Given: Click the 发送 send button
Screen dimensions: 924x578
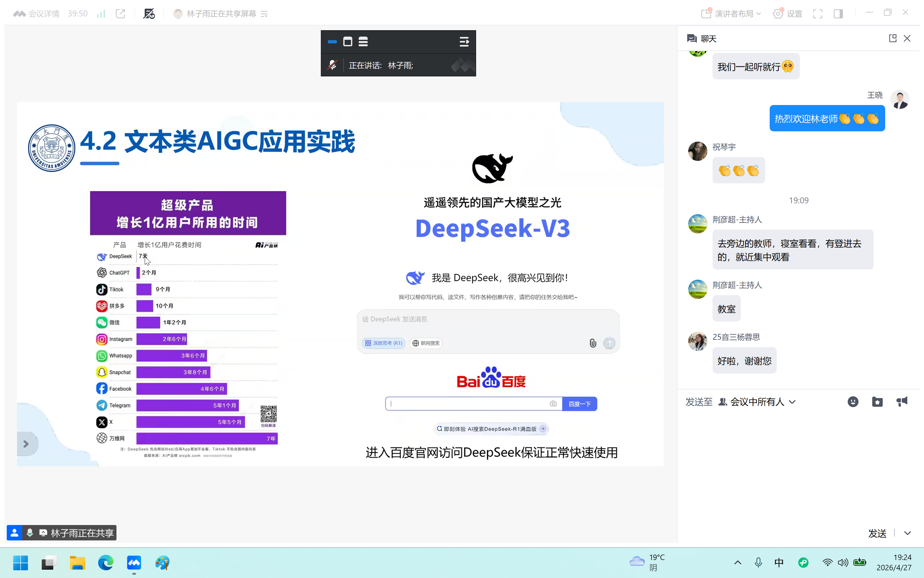Looking at the screenshot, I should click(x=877, y=533).
